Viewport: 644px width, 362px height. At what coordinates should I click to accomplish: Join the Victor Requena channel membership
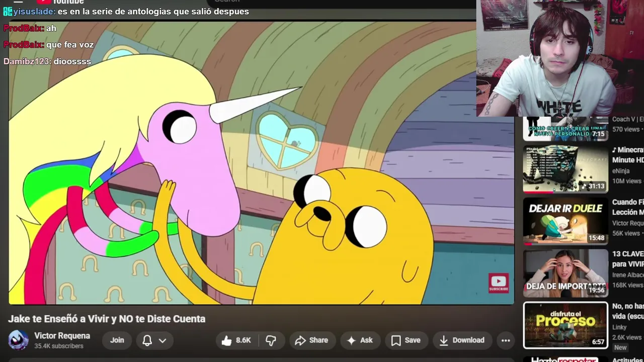point(117,340)
